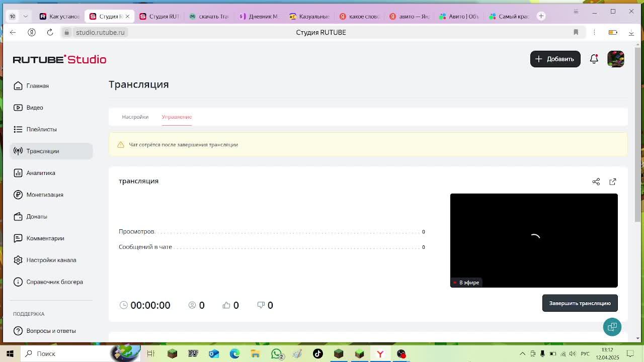The width and height of the screenshot is (644, 362).
Task: Switch to the скачать browser tab
Action: point(209,16)
